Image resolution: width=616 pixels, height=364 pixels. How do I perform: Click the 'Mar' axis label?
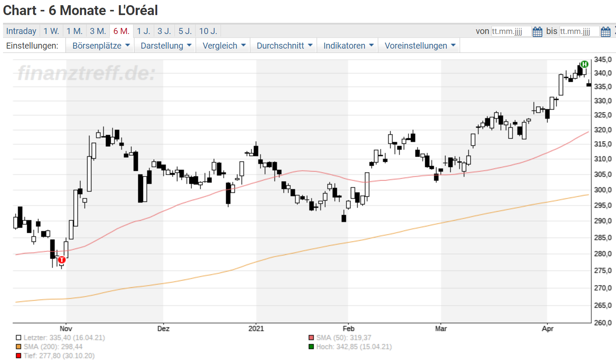[441, 329]
